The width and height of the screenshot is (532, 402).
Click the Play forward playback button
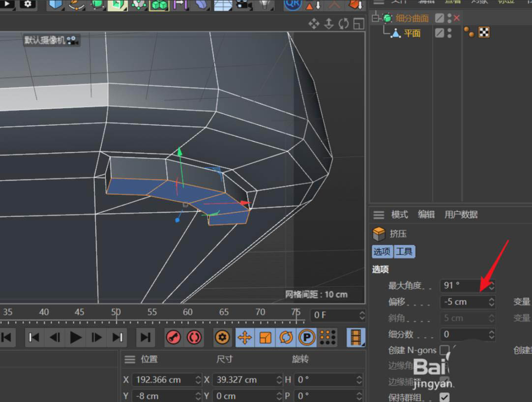pos(75,337)
